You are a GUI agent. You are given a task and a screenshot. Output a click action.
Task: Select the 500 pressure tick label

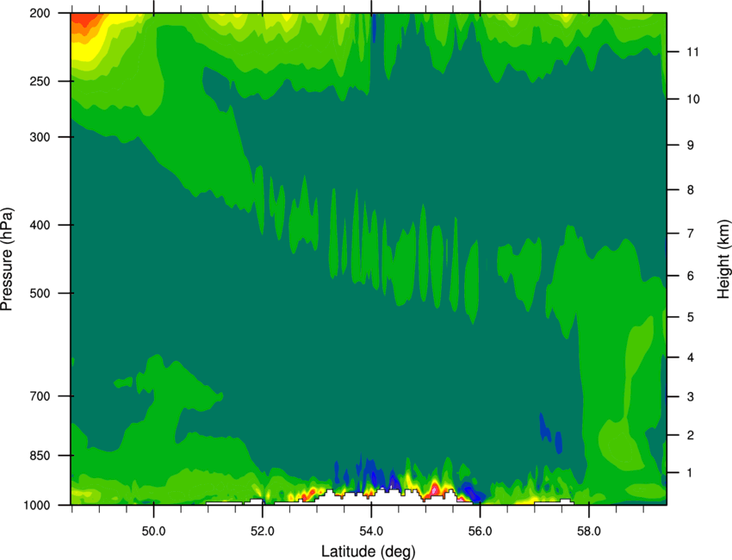tap(40, 293)
